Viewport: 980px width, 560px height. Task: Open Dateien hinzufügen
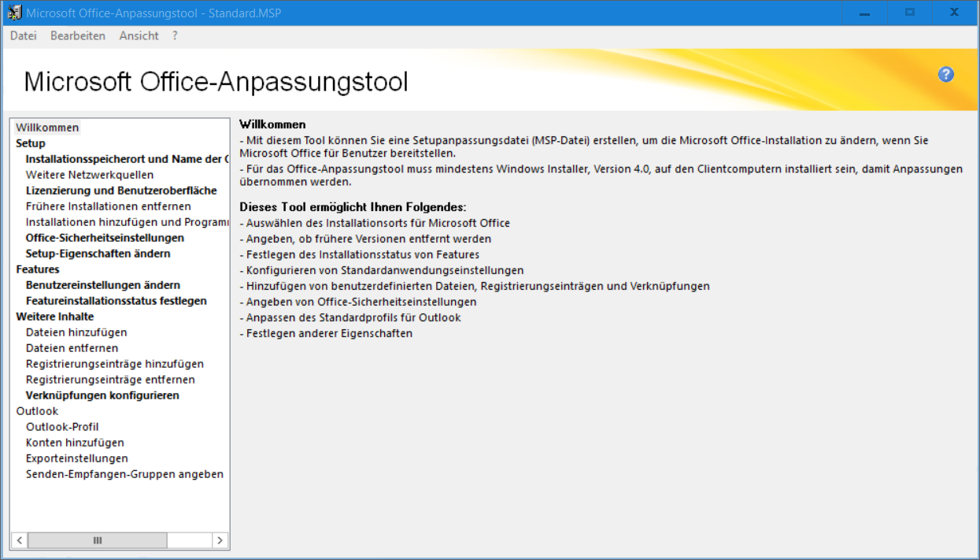76,332
